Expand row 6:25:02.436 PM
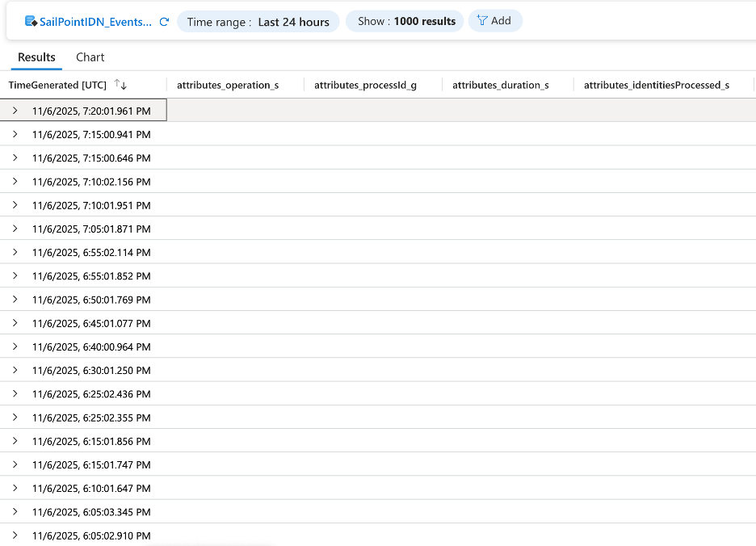The width and height of the screenshot is (756, 546). tap(15, 394)
